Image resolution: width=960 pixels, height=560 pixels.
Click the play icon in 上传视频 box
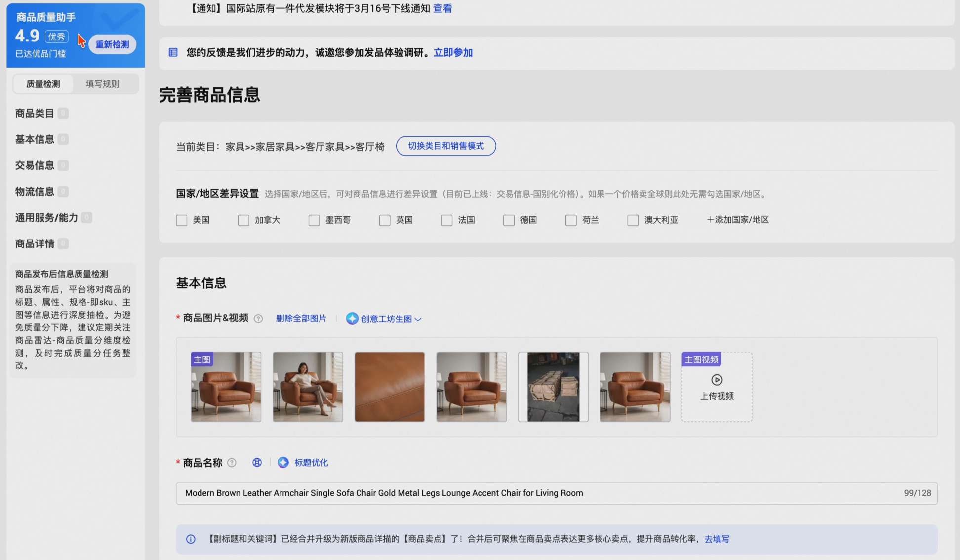click(717, 380)
